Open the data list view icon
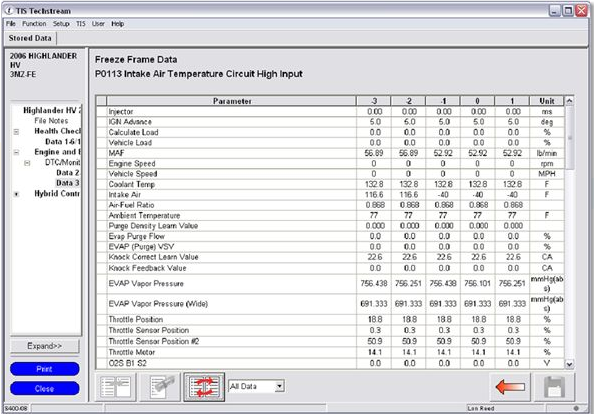This screenshot has height=414, width=594. [x=116, y=387]
